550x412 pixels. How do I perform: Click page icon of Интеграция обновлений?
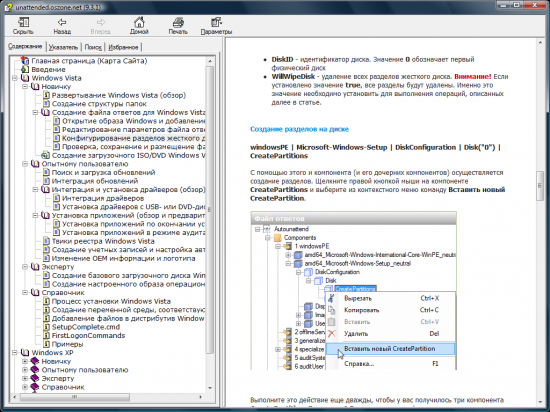(46, 181)
